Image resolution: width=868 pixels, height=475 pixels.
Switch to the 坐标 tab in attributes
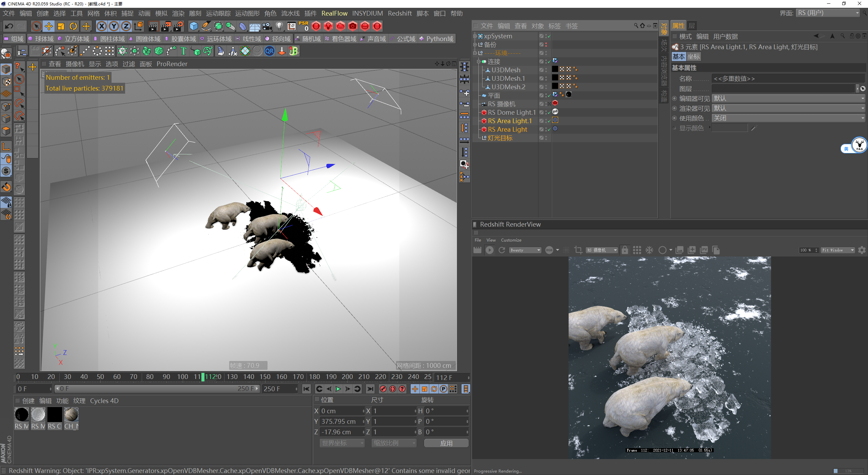(x=693, y=57)
